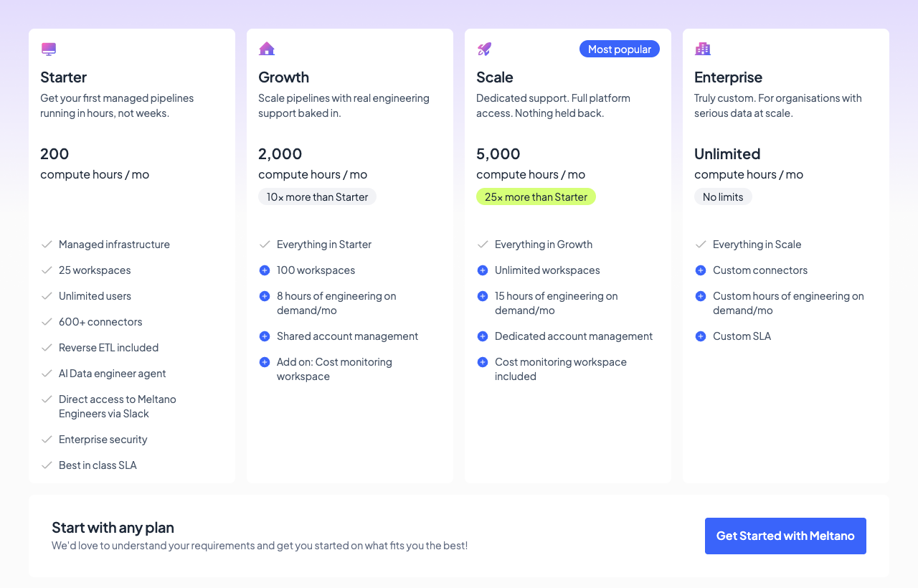Click the Unlimited compute hours figure
The height and width of the screenshot is (588, 918).
[727, 153]
